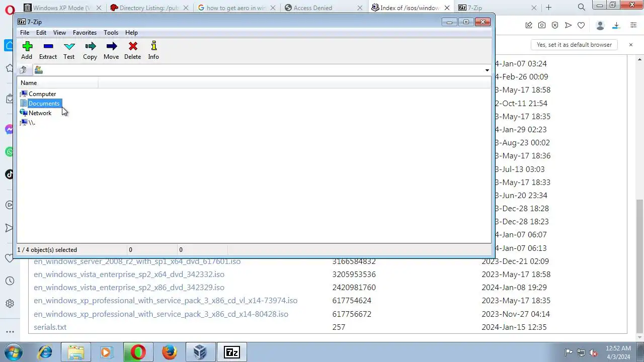
Task: Open the serials.txt link
Action: pyautogui.click(x=50, y=327)
